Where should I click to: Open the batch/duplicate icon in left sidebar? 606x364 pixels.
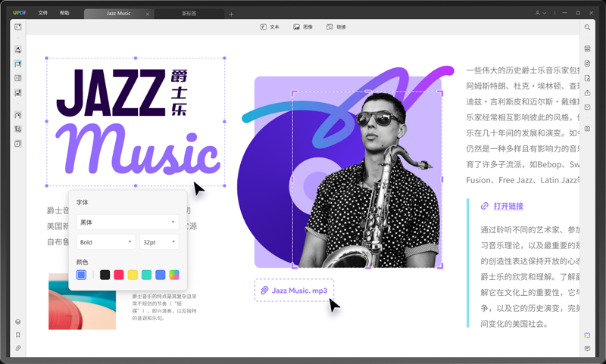pos(17,144)
